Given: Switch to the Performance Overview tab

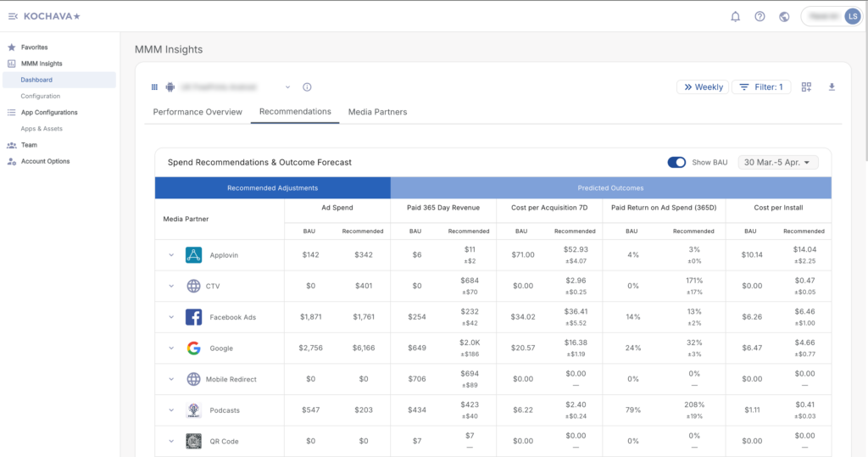Looking at the screenshot, I should click(198, 112).
